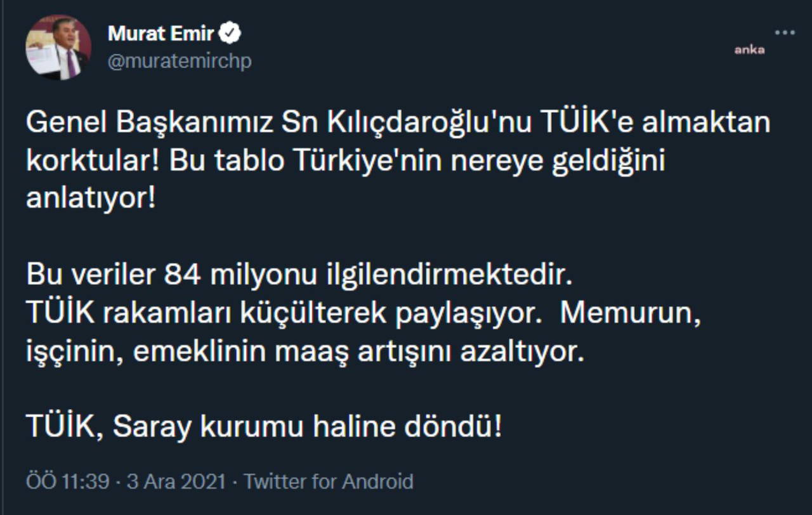Click the anka watermark logo
This screenshot has height=515, width=812.
click(749, 50)
